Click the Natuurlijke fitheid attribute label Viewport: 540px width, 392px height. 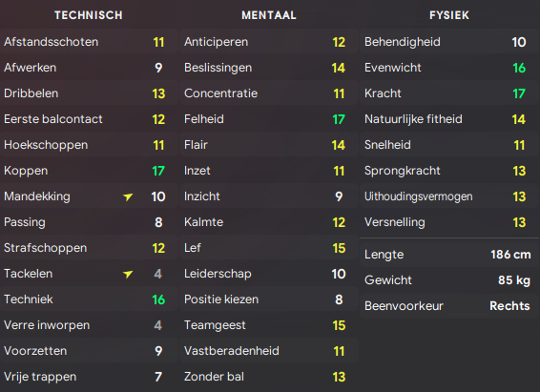pyautogui.click(x=413, y=119)
